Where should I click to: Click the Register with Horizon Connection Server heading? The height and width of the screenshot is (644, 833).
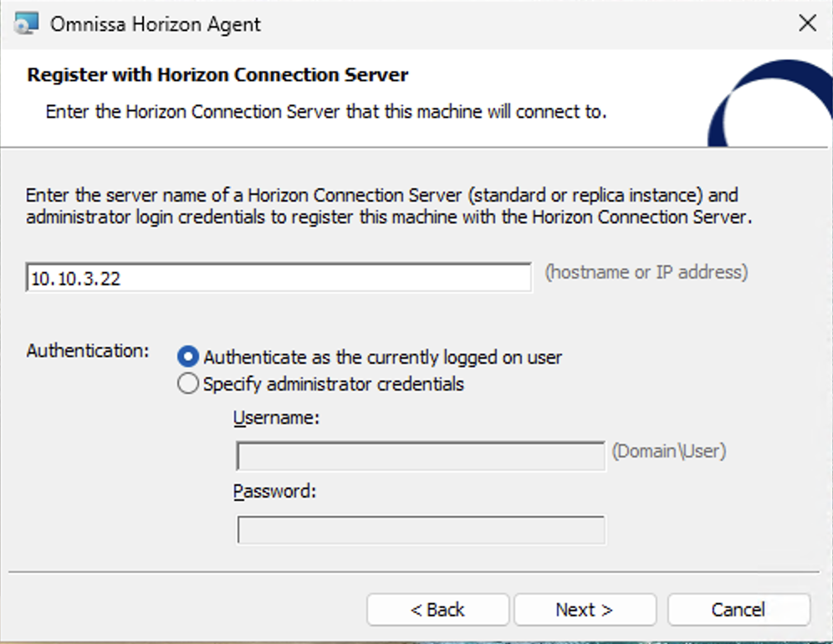217,75
